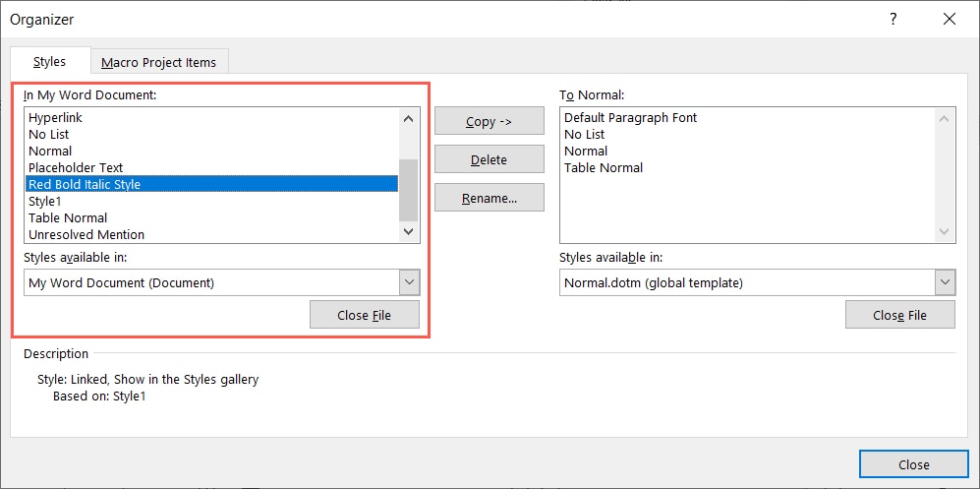Click the Rename... button
980x489 pixels.
click(489, 198)
